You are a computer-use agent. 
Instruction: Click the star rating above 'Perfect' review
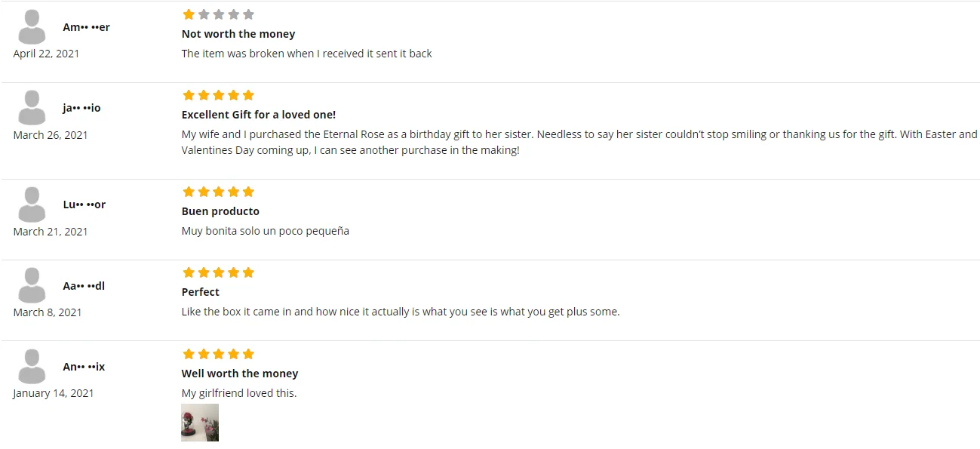tap(218, 272)
